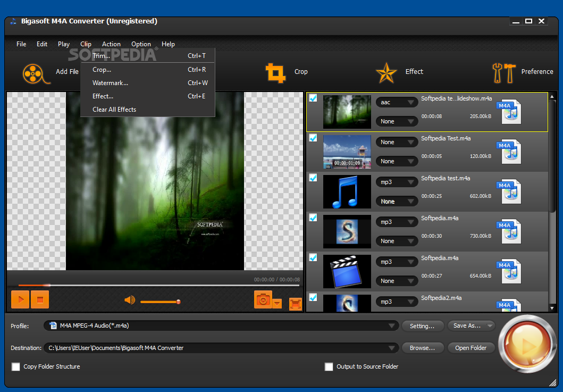563x392 pixels.
Task: Open None dropdown of Softpedia.m4a 654.00kB
Action: click(397, 281)
